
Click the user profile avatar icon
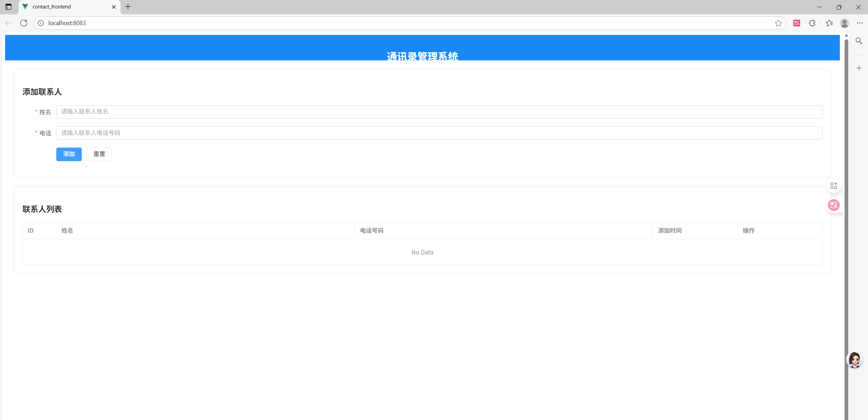tap(844, 23)
